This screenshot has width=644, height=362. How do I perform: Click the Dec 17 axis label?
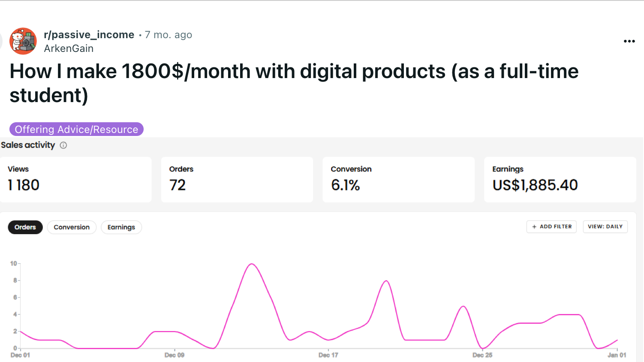click(x=328, y=355)
